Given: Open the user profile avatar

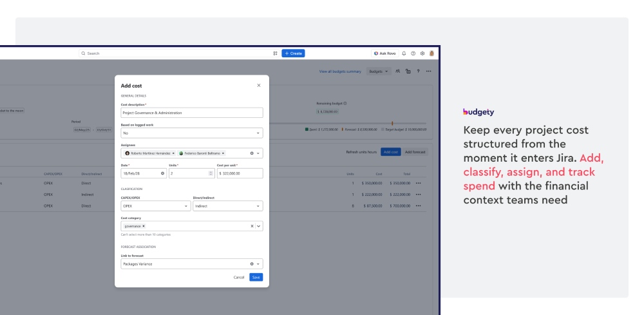Looking at the screenshot, I should (x=431, y=53).
